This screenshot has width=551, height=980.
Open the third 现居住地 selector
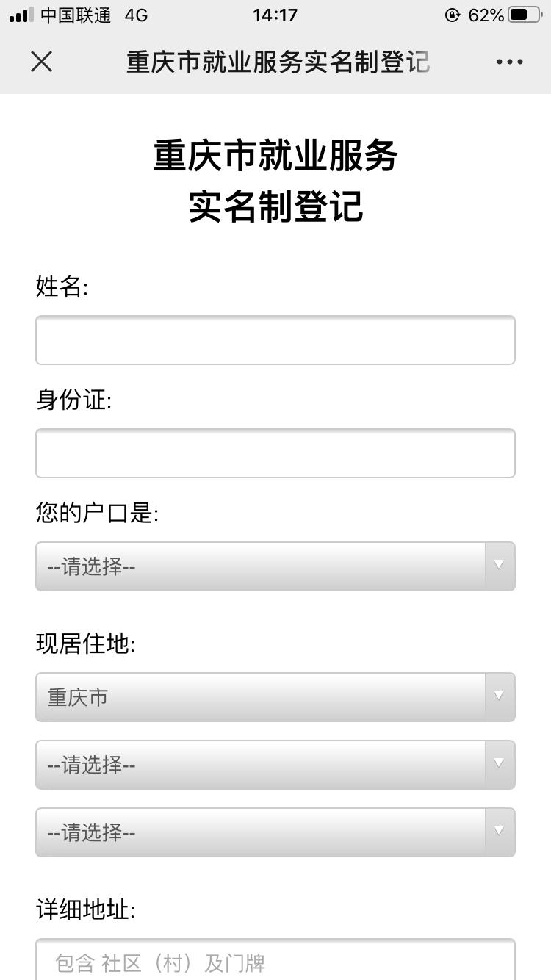pyautogui.click(x=275, y=832)
